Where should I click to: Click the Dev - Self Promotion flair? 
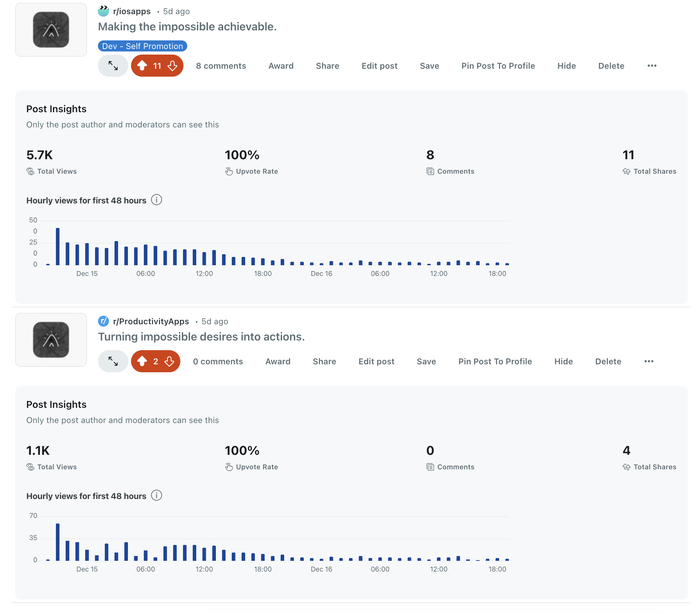pyautogui.click(x=142, y=46)
